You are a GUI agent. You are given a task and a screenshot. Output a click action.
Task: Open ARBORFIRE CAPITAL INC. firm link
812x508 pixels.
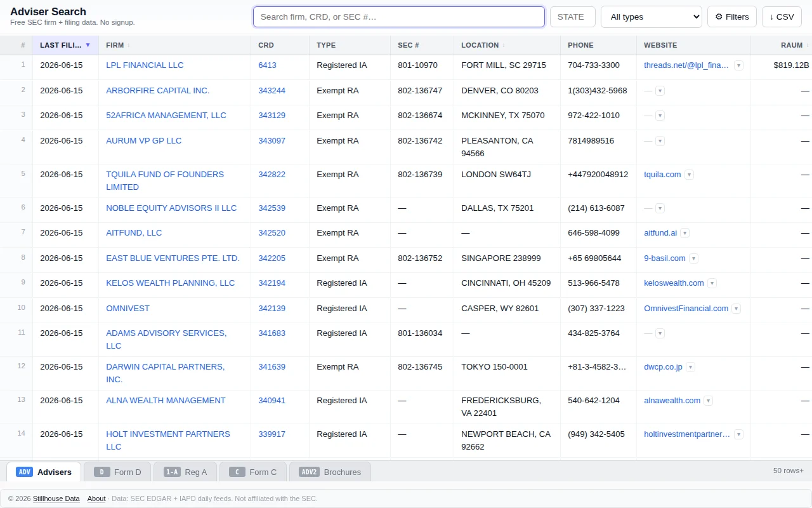[x=157, y=91]
